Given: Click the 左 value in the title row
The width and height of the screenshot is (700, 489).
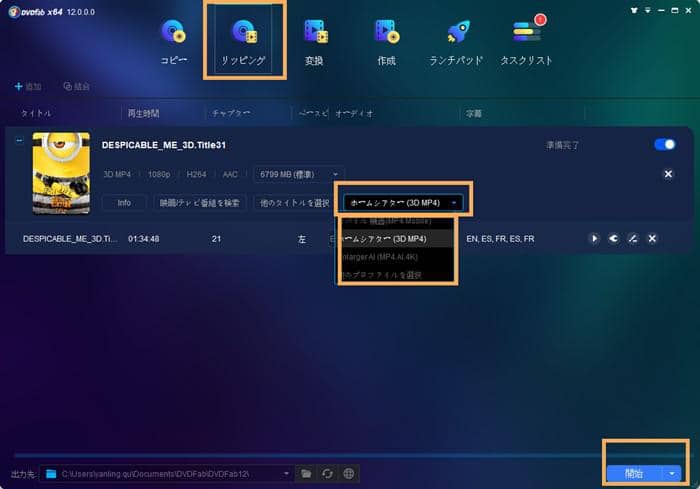Looking at the screenshot, I should tap(302, 239).
